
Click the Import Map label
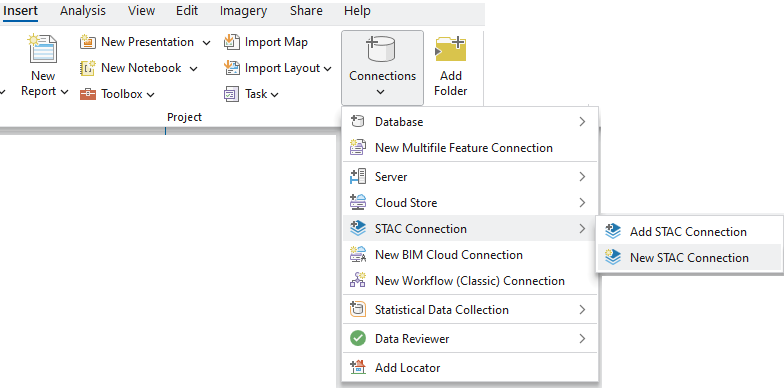coord(276,42)
